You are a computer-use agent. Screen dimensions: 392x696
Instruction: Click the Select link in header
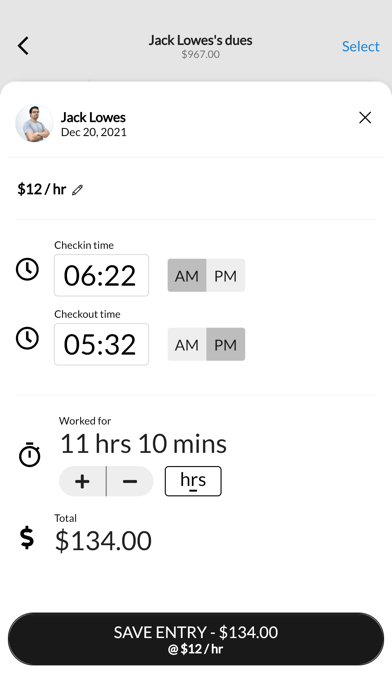click(x=360, y=46)
